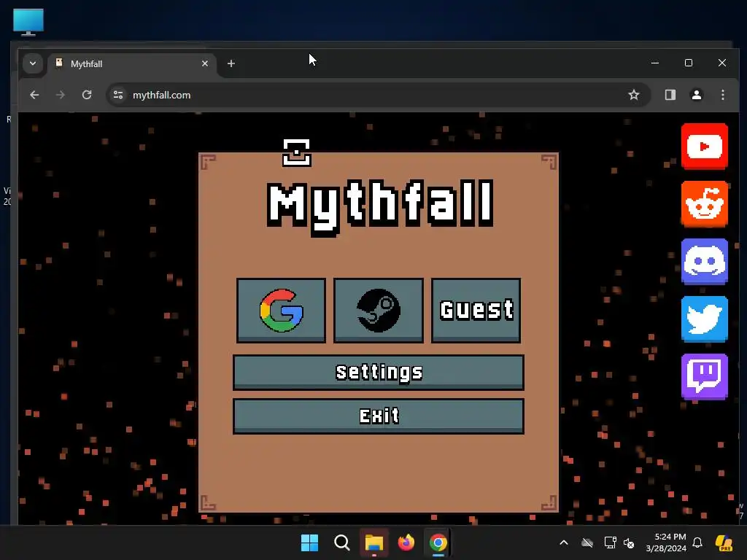
Task: Open the Settings menu button
Action: coord(379,373)
